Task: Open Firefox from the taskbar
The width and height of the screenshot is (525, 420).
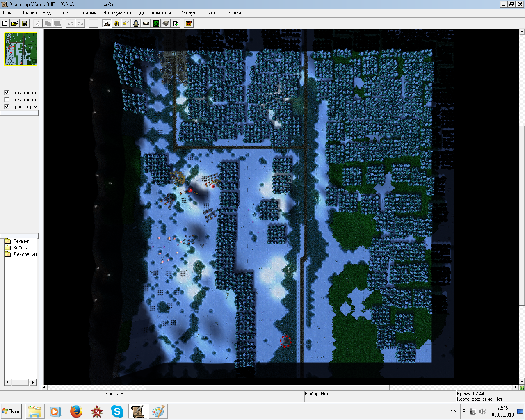Action: 76,411
